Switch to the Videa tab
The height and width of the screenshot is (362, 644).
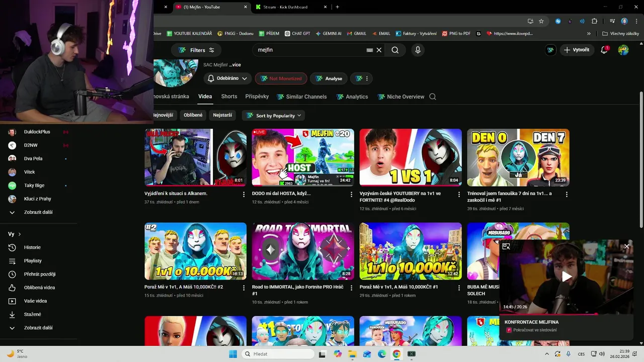tap(205, 97)
